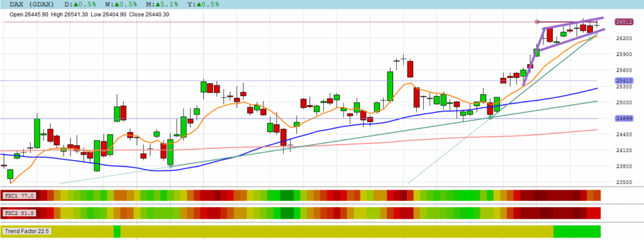Click the Close 26440.30 value text
Image resolution: width=644 pixels, height=240 pixels.
coord(149,14)
